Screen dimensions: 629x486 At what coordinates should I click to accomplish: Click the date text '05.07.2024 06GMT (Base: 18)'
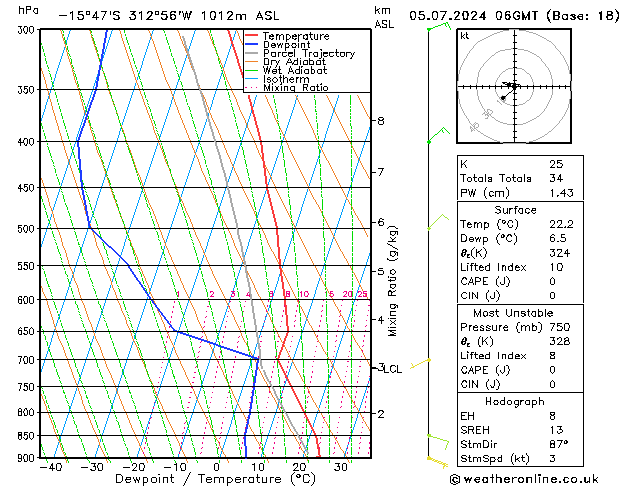[x=514, y=16]
